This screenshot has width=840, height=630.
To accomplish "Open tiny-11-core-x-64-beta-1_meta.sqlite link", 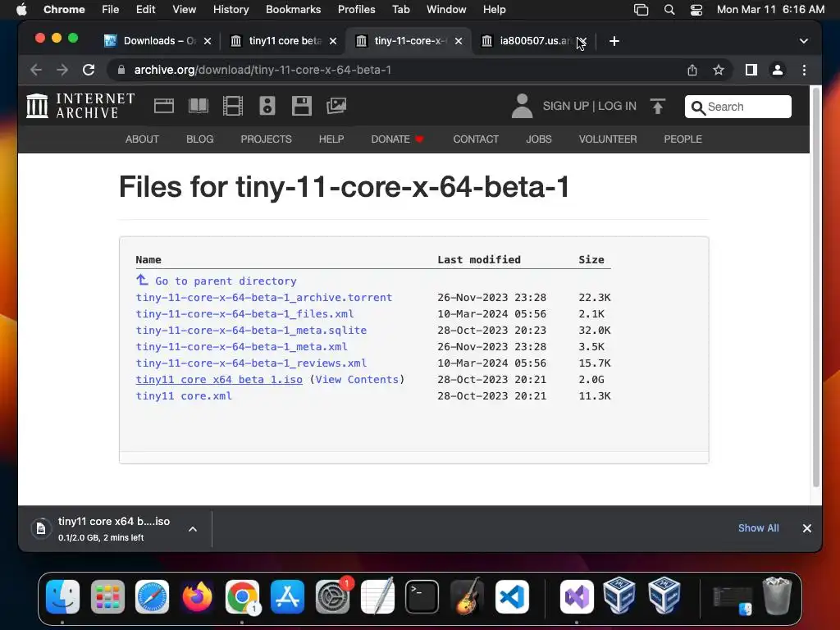I will point(251,330).
